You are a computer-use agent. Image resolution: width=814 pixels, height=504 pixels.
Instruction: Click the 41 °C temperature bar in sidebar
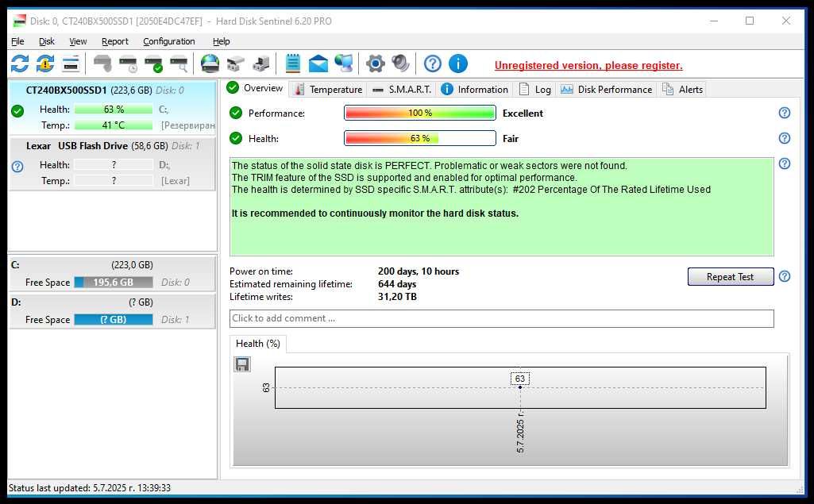pos(114,125)
